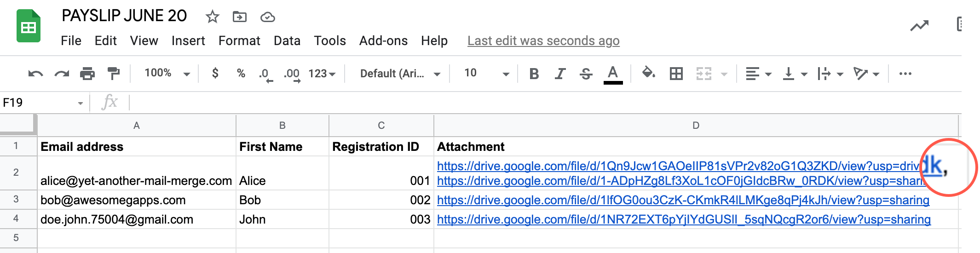
Task: Open the Borders grid icon
Action: [x=676, y=74]
